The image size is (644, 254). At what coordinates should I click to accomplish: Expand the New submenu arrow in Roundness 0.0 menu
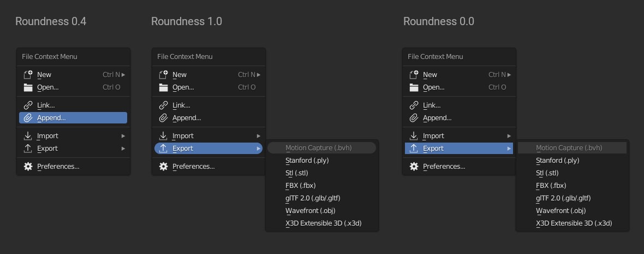pyautogui.click(x=509, y=75)
